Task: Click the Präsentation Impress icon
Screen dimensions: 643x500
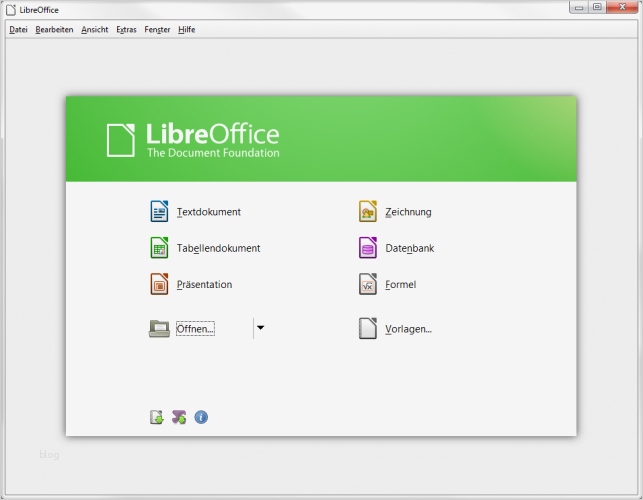Action: coord(159,284)
